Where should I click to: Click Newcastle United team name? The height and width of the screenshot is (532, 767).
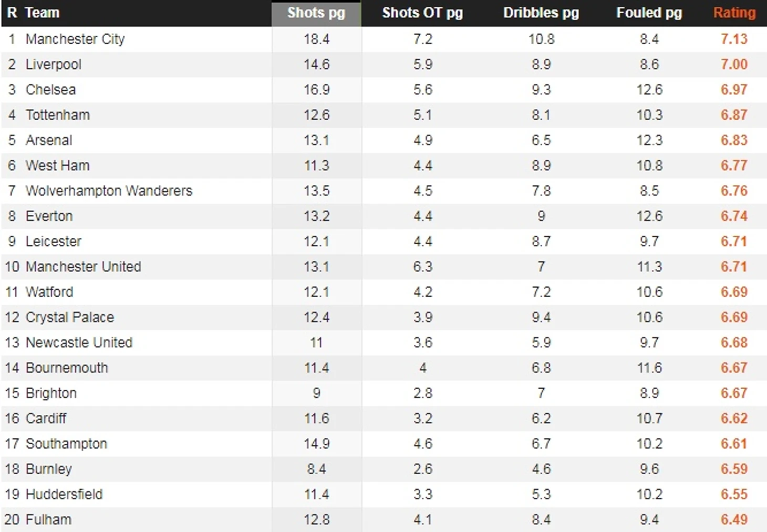pos(79,342)
